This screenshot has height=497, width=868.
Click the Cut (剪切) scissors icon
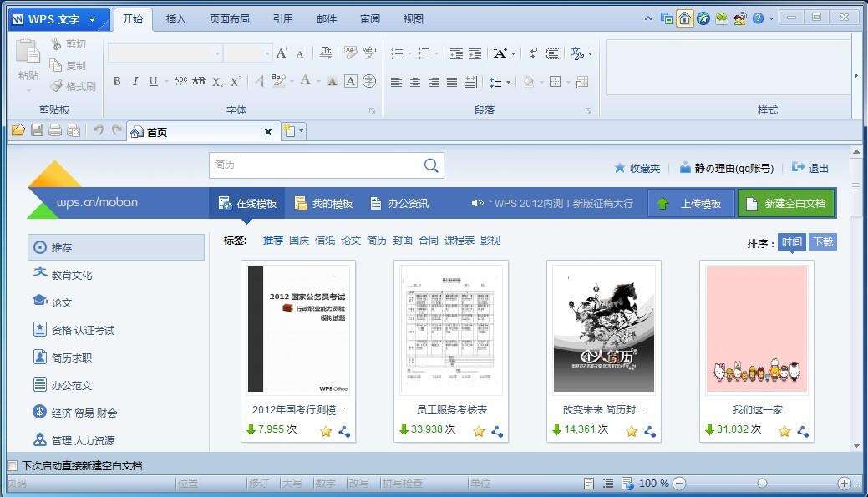(x=56, y=43)
